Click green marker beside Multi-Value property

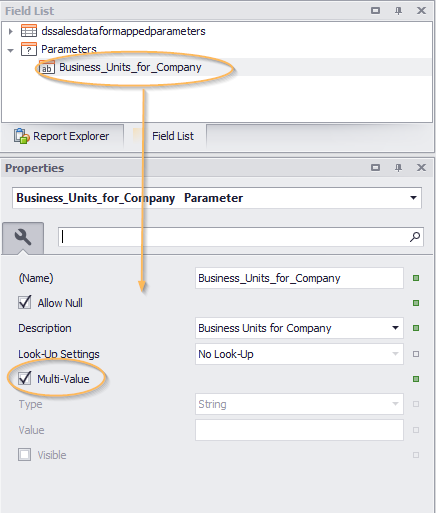(416, 379)
